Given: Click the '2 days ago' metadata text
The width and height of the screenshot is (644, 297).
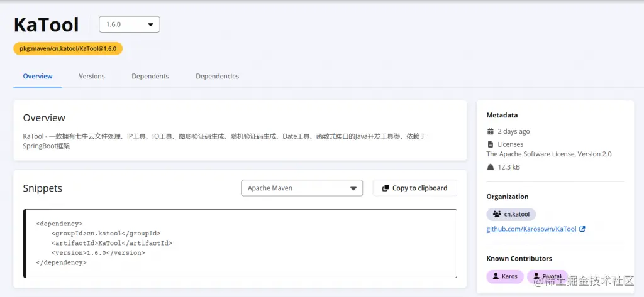Looking at the screenshot, I should click(514, 132).
